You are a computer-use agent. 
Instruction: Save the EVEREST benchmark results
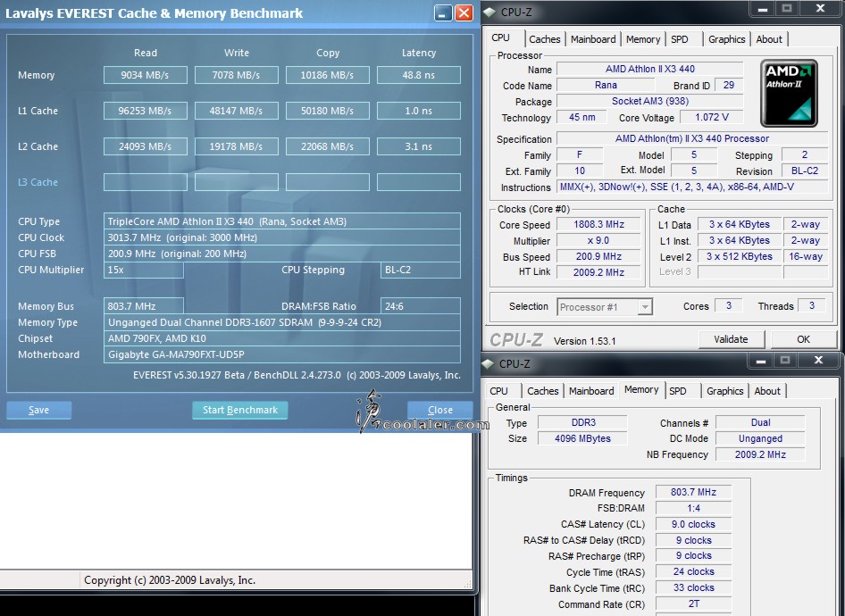click(x=38, y=410)
